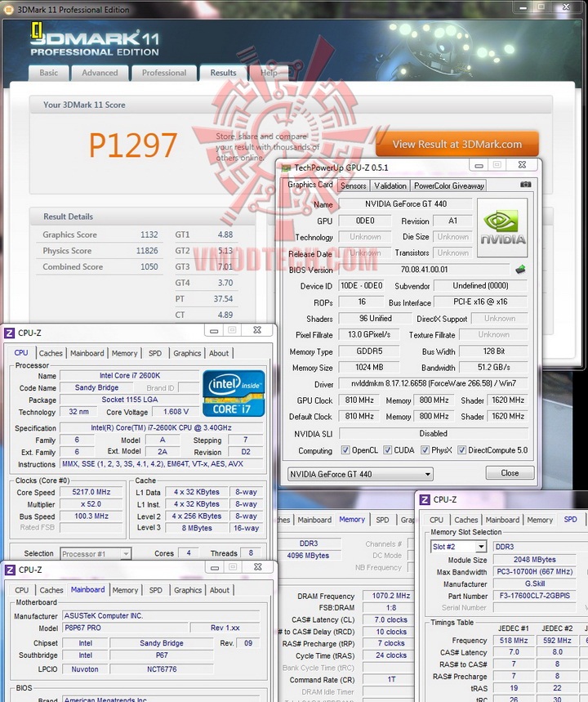Toggle the OpenCL checkbox
Image resolution: width=588 pixels, height=702 pixels.
(345, 450)
